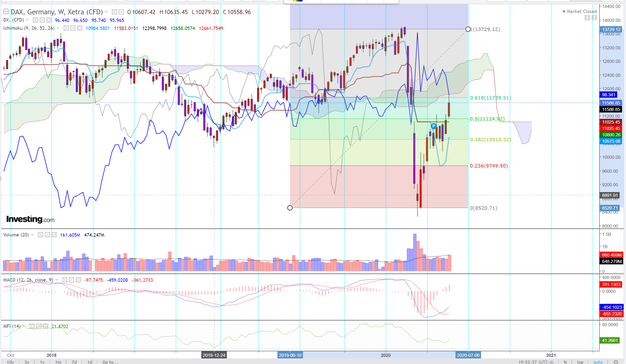Viewport: 626px width, 364px height.
Task: Hide the Ichimoku indicator via eye icon
Action: (66, 28)
